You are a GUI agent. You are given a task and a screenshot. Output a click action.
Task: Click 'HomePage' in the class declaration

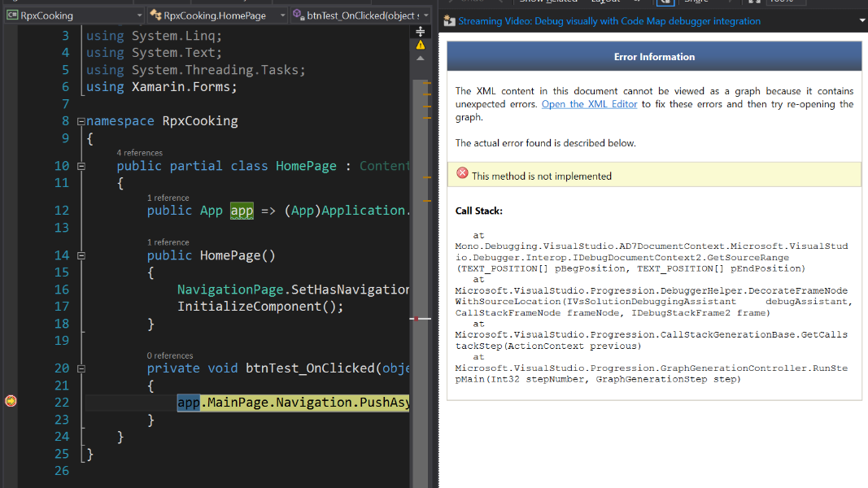(x=306, y=166)
